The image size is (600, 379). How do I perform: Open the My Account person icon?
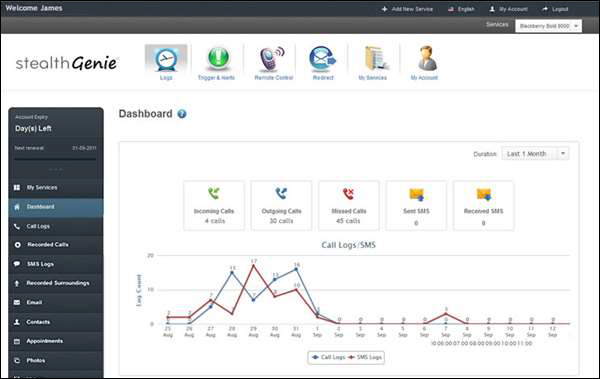(427, 58)
